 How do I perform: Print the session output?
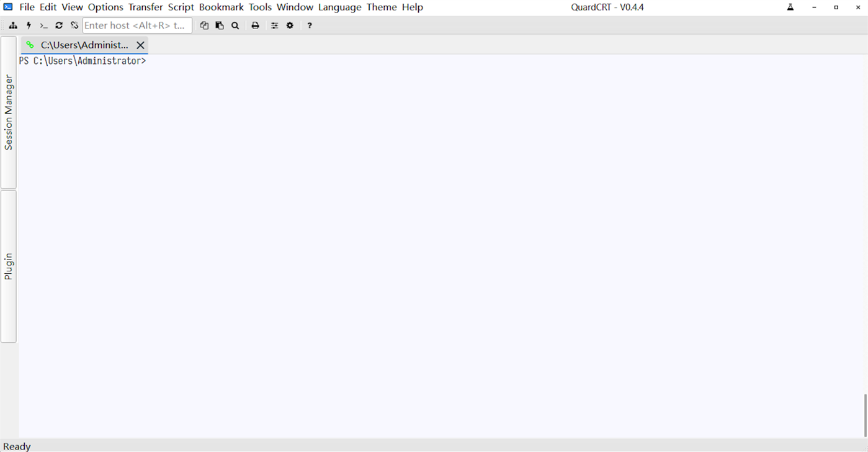click(255, 25)
